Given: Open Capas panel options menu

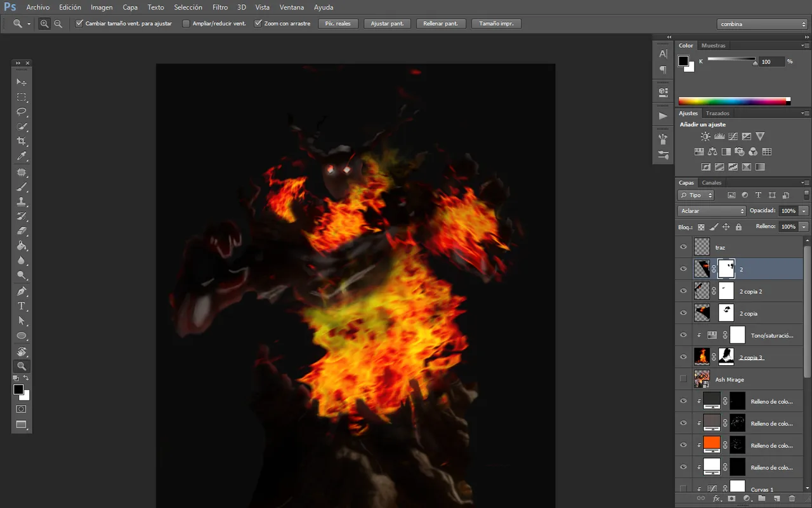Looking at the screenshot, I should [805, 183].
